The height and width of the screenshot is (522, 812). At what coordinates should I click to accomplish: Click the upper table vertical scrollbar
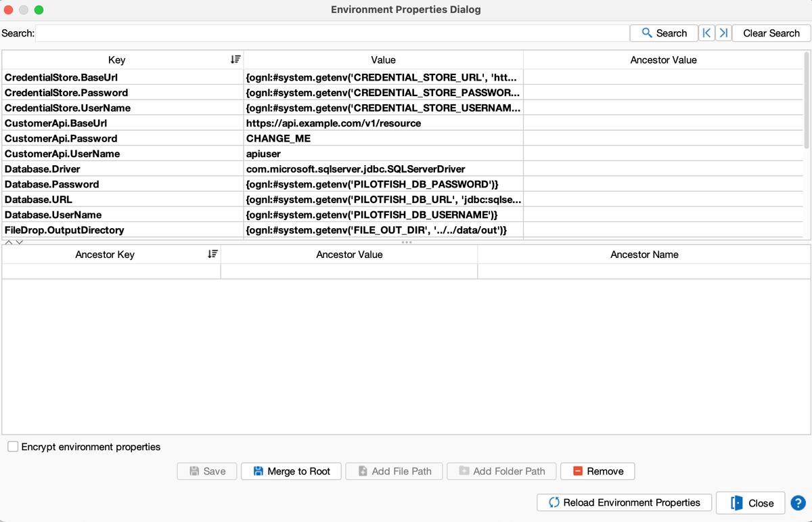click(807, 99)
